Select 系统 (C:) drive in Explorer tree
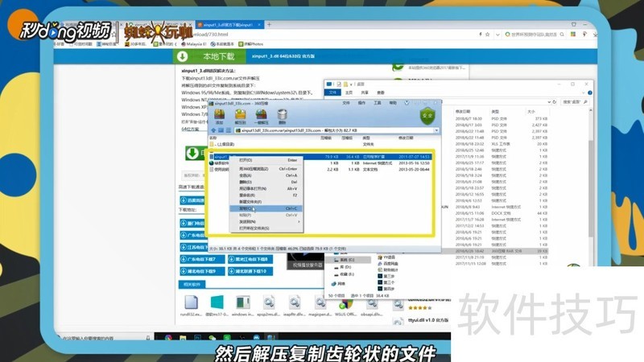 (x=349, y=260)
